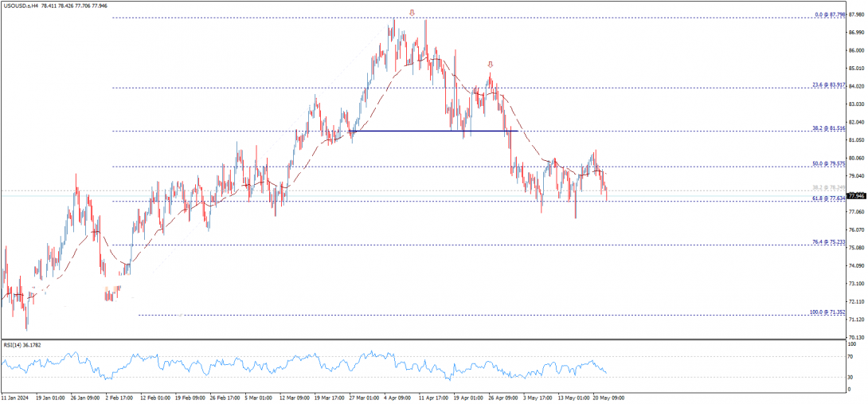Select the '61.8 @ 77.634' Fibonacci label
The width and height of the screenshot is (868, 404).
coord(828,198)
